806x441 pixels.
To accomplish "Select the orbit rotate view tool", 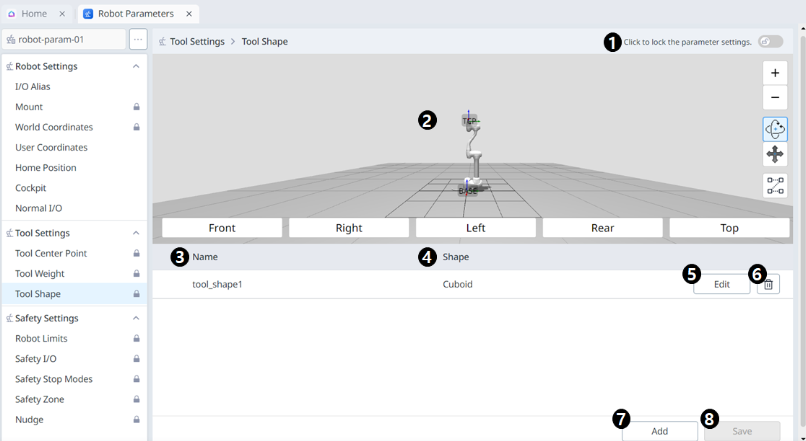I will (775, 130).
